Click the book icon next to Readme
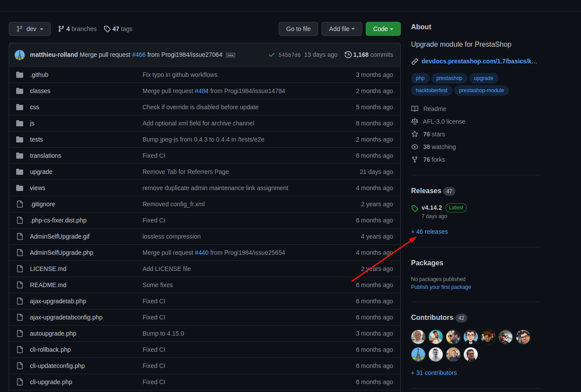The height and width of the screenshot is (392, 581). (x=414, y=108)
